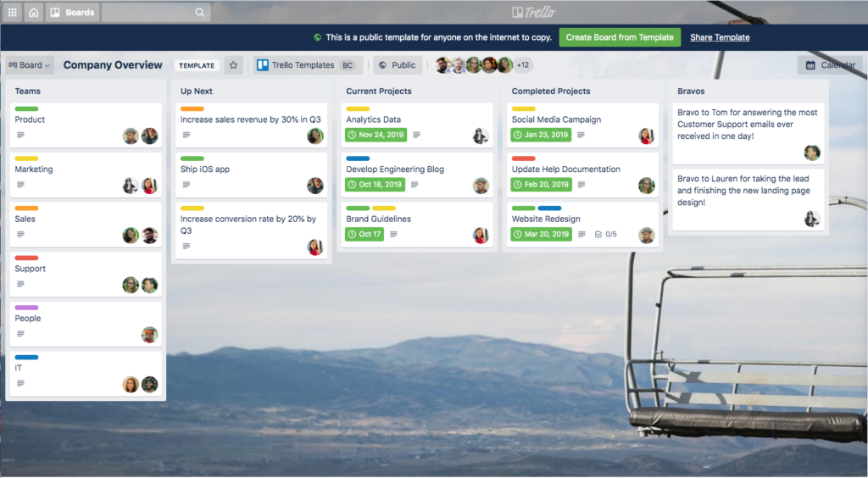
Task: Click red label on Support card
Action: (26, 258)
